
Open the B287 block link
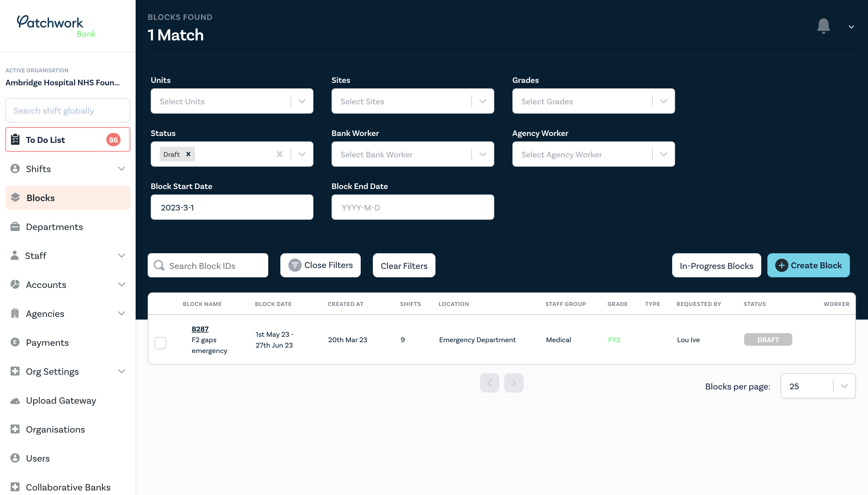200,329
